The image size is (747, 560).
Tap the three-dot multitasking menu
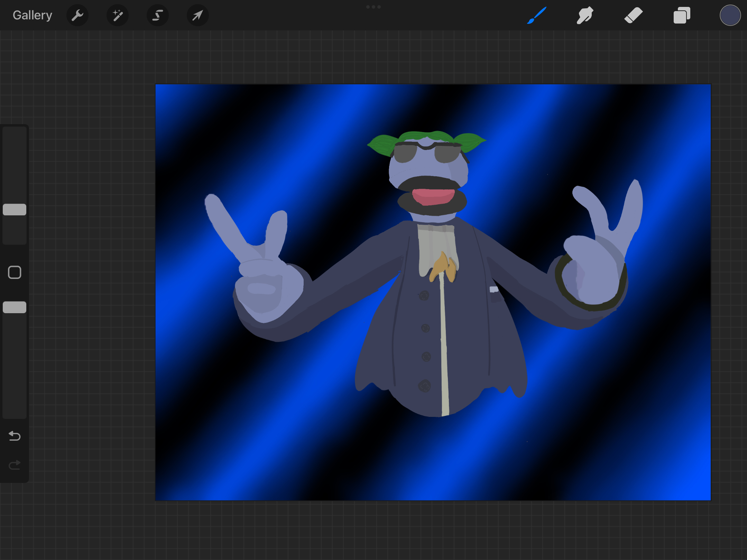coord(373,7)
